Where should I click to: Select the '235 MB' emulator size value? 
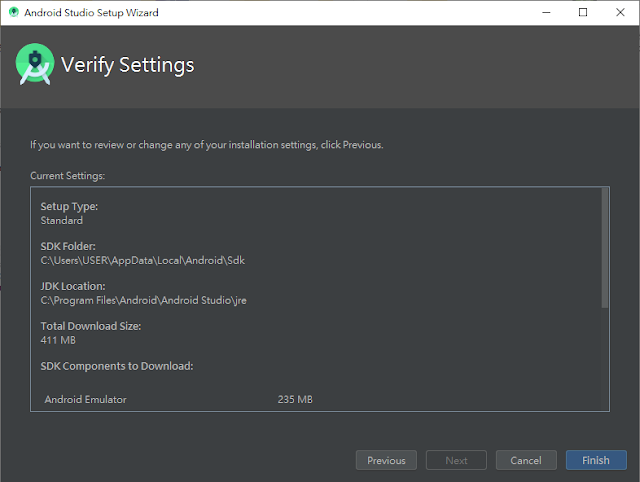(295, 399)
